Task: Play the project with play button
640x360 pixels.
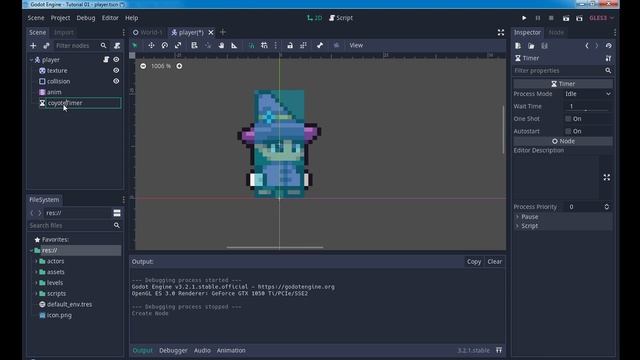Action: (524, 18)
